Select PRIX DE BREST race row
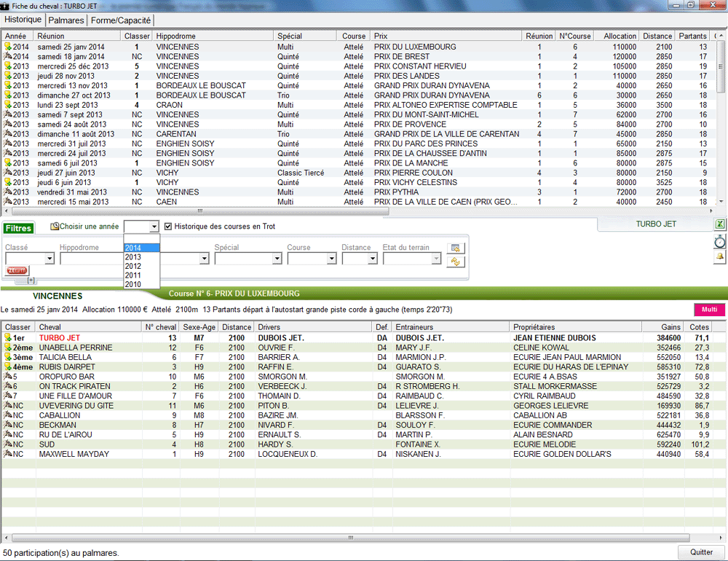This screenshot has height=561, width=728. pos(357,56)
